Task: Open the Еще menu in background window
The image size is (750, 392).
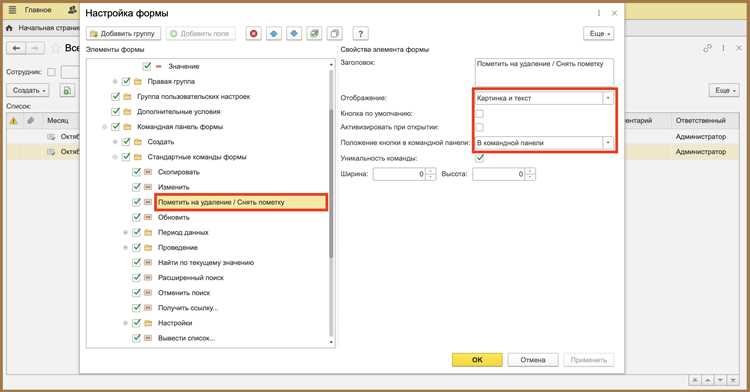Action: click(724, 90)
